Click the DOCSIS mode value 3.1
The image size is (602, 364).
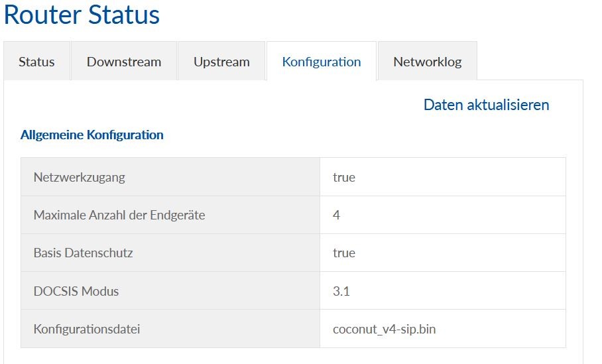click(341, 291)
